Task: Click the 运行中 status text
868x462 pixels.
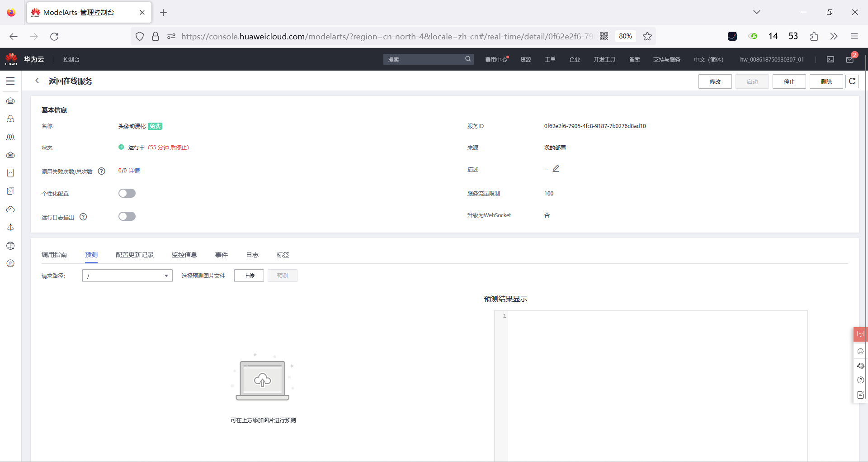Action: pos(136,148)
